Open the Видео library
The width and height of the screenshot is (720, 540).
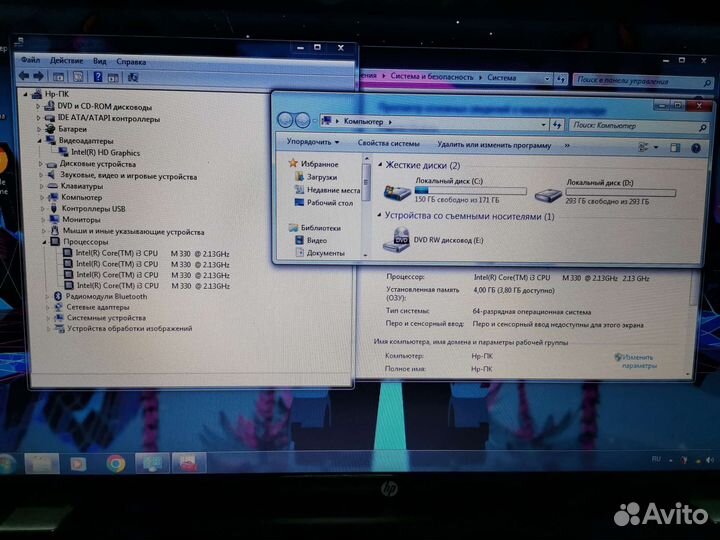pyautogui.click(x=317, y=240)
